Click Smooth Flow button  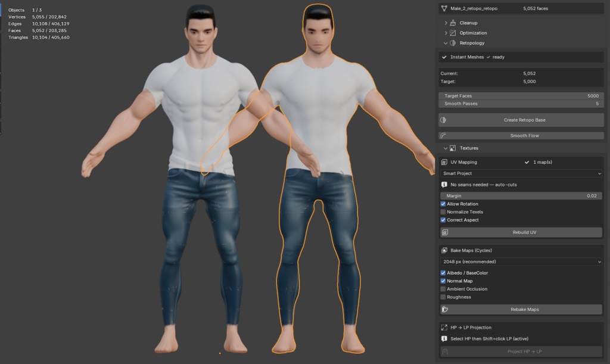pos(521,136)
